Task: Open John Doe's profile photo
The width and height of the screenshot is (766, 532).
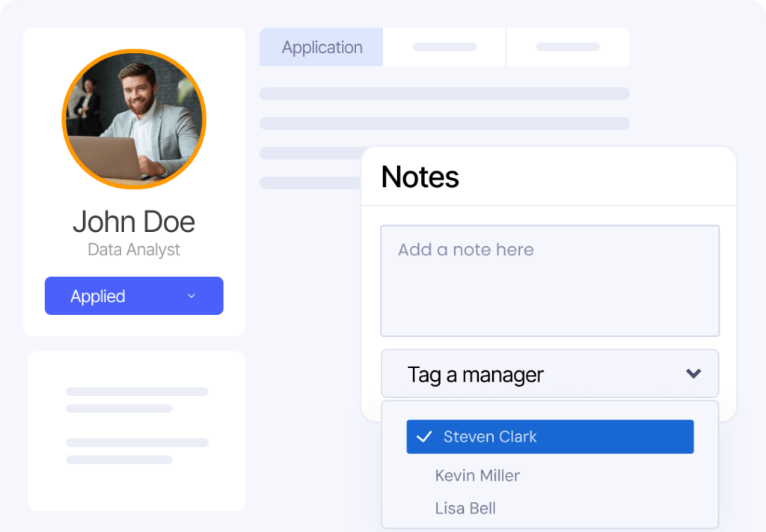Action: click(x=134, y=120)
